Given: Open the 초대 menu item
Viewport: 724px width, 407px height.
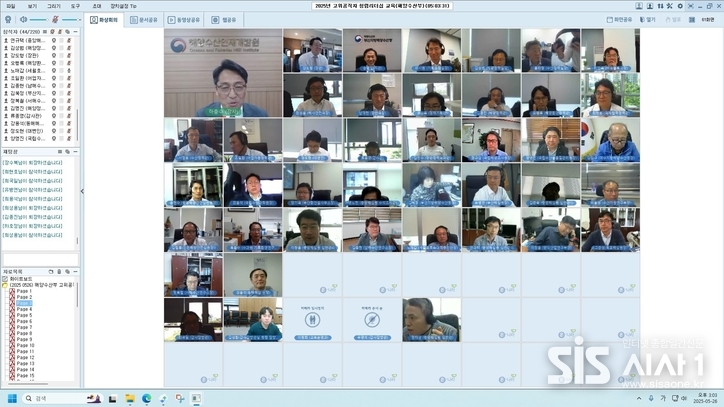Looking at the screenshot, I should pyautogui.click(x=97, y=6).
